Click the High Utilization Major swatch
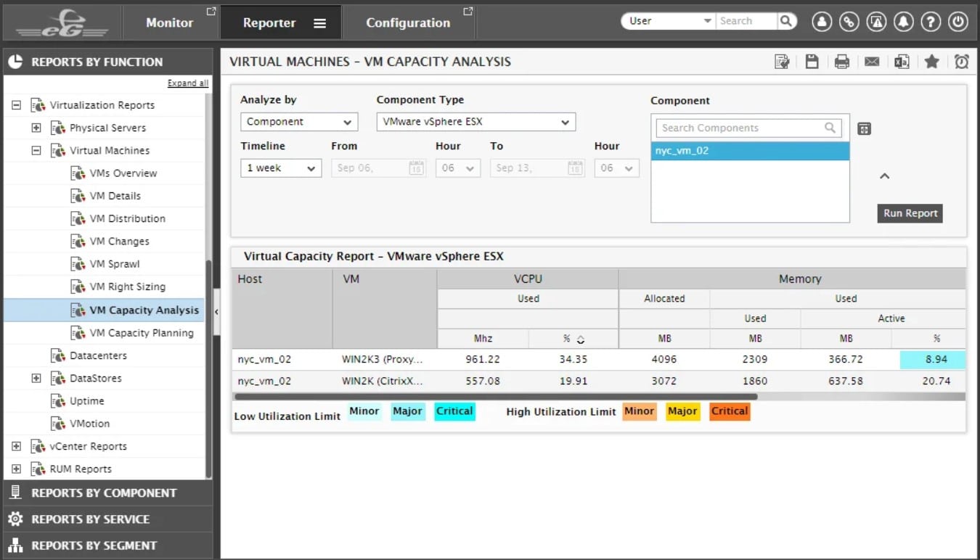 [682, 411]
